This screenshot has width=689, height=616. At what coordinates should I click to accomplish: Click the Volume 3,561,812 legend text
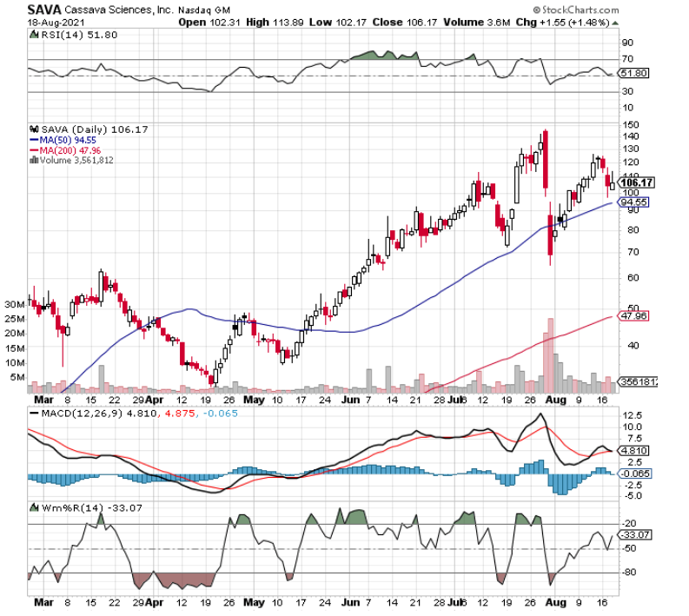pyautogui.click(x=76, y=161)
